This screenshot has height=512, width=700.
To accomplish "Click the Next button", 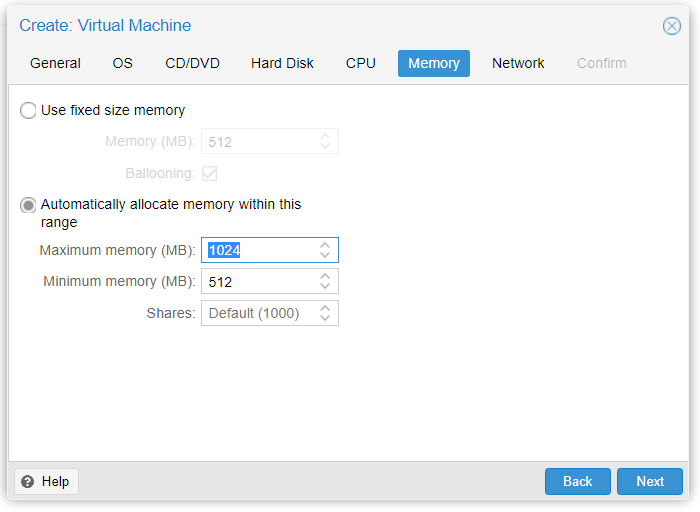I will [x=650, y=481].
